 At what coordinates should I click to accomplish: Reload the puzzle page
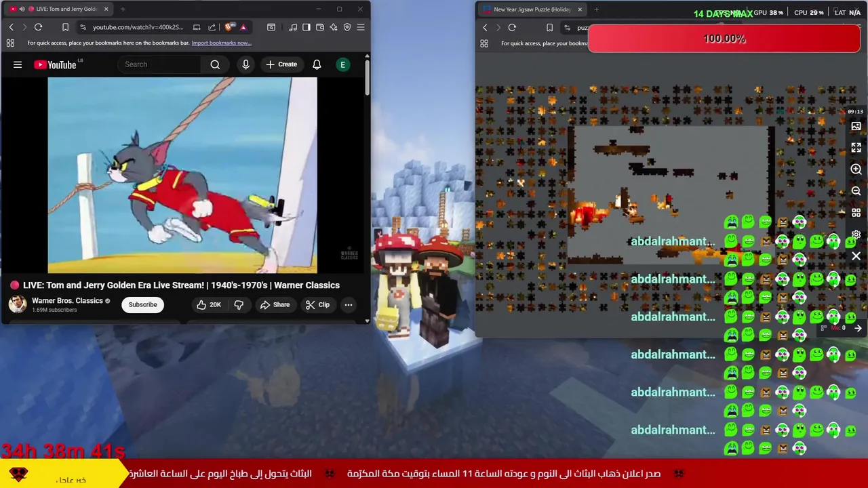[x=512, y=28]
